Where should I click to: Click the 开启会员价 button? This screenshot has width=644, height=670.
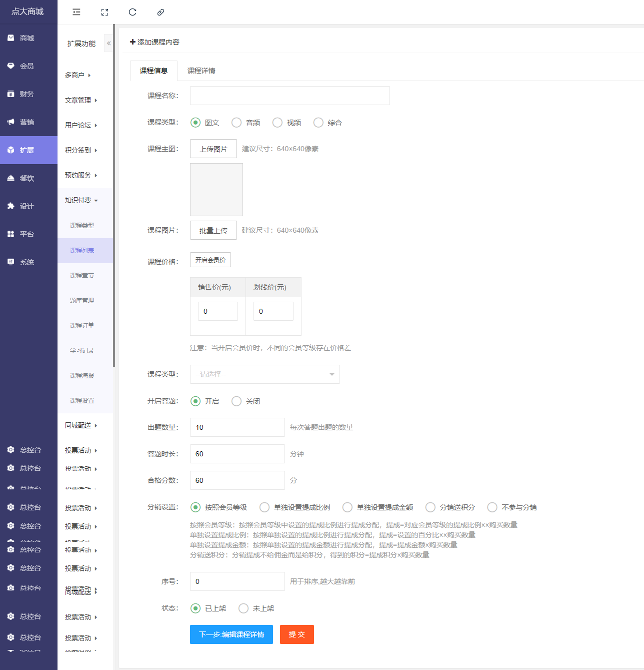coord(210,260)
